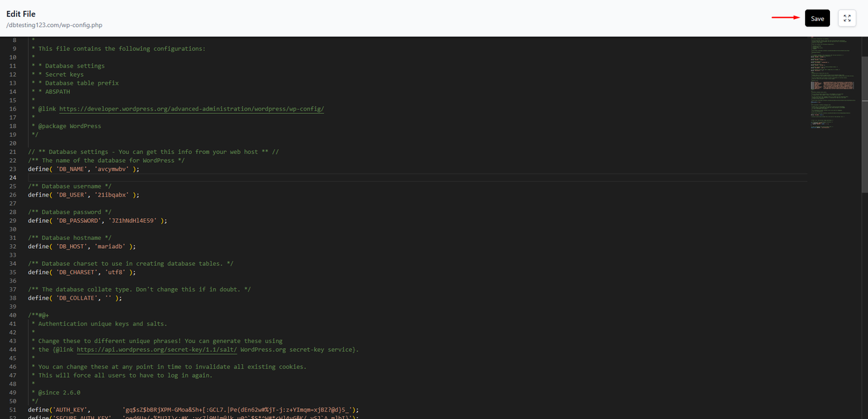Click line number 40 in gutter
The width and height of the screenshot is (868, 419).
pos(13,315)
